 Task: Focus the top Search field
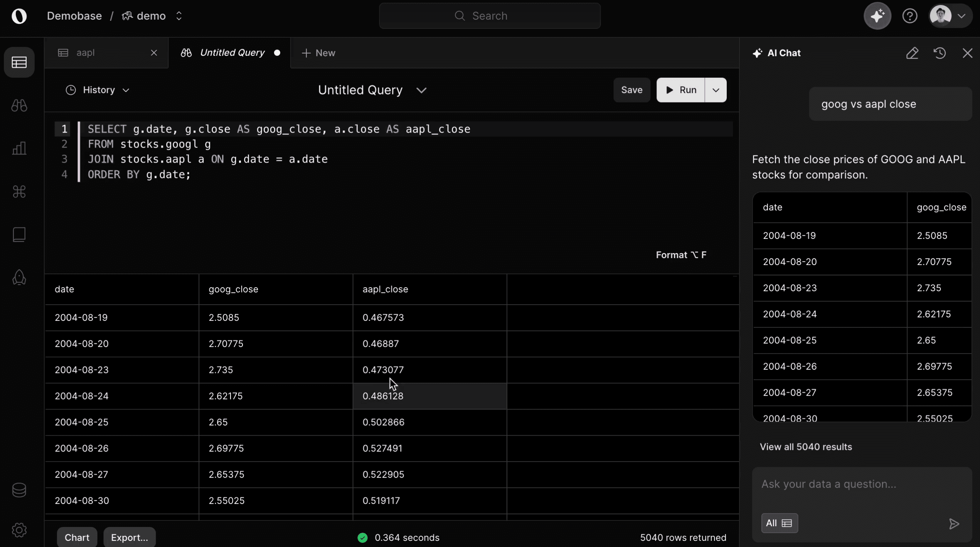coord(490,16)
